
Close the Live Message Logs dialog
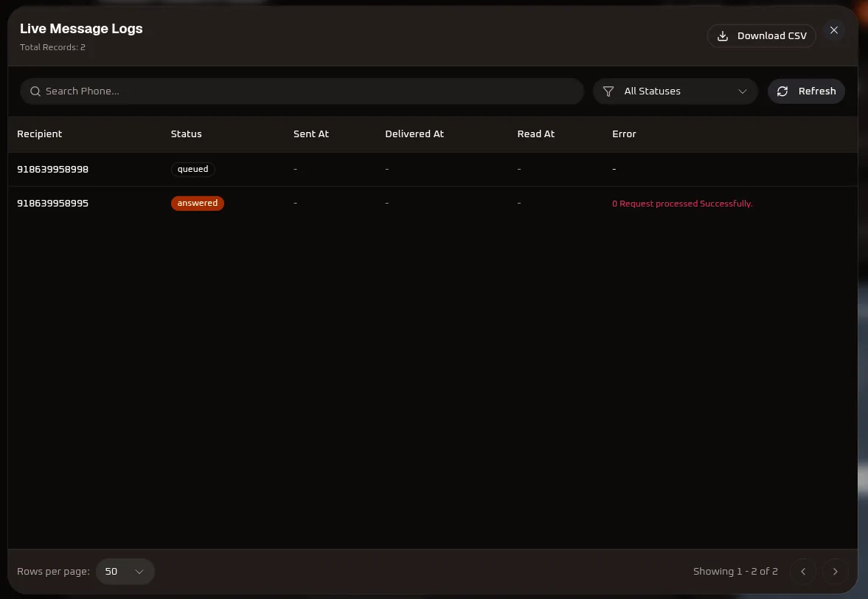(x=833, y=30)
